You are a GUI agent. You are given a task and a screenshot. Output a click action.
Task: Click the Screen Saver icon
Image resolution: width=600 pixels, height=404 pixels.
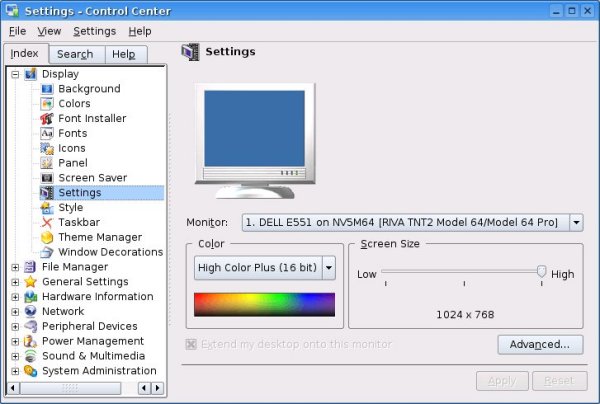47,178
